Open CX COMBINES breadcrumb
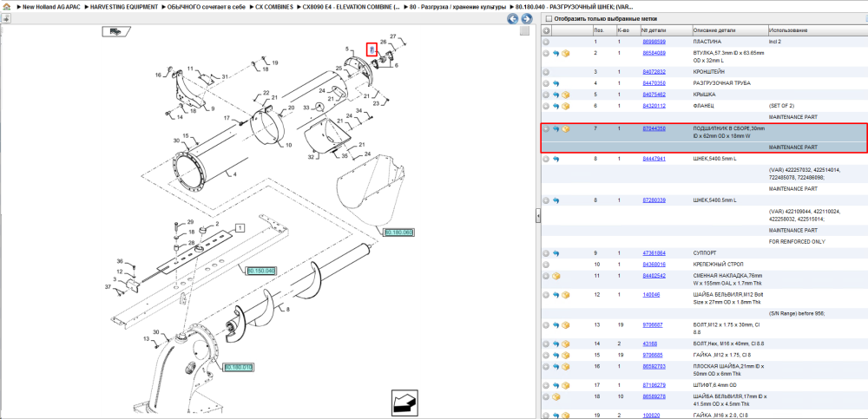The image size is (868, 419). pyautogui.click(x=274, y=7)
